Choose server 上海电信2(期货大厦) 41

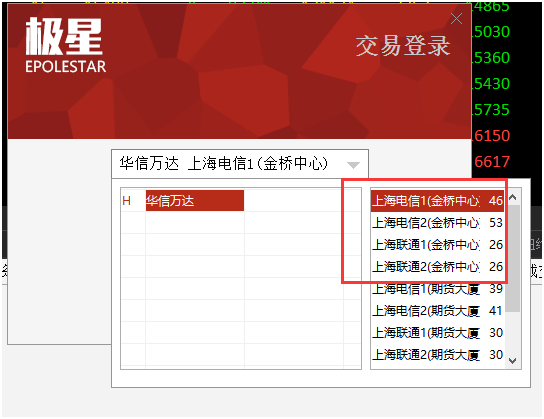coord(437,311)
